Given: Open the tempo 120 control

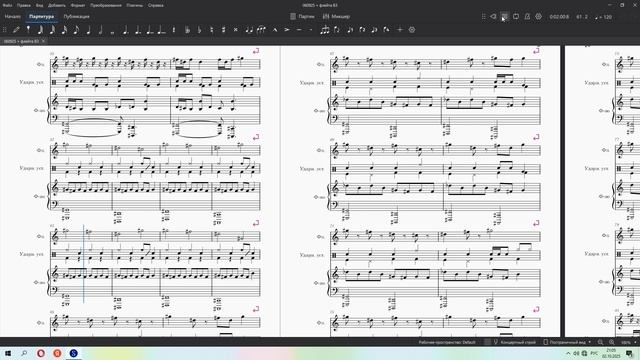Looking at the screenshot, I should coord(603,17).
